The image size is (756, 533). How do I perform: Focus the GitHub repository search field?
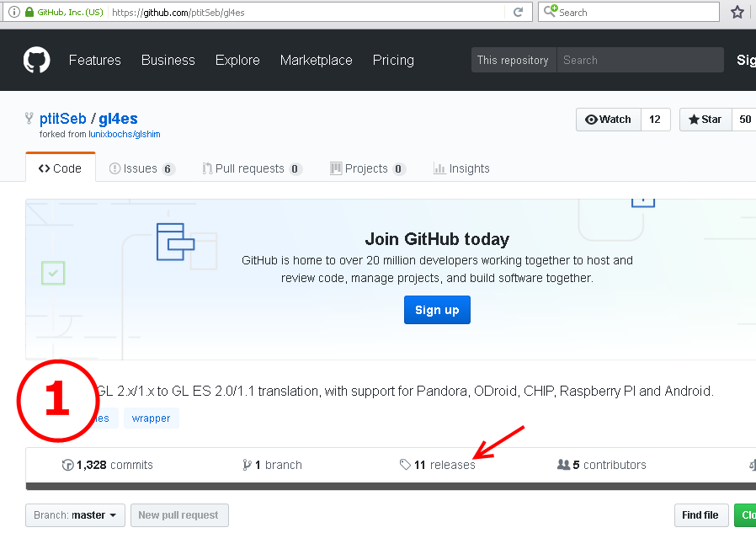640,60
